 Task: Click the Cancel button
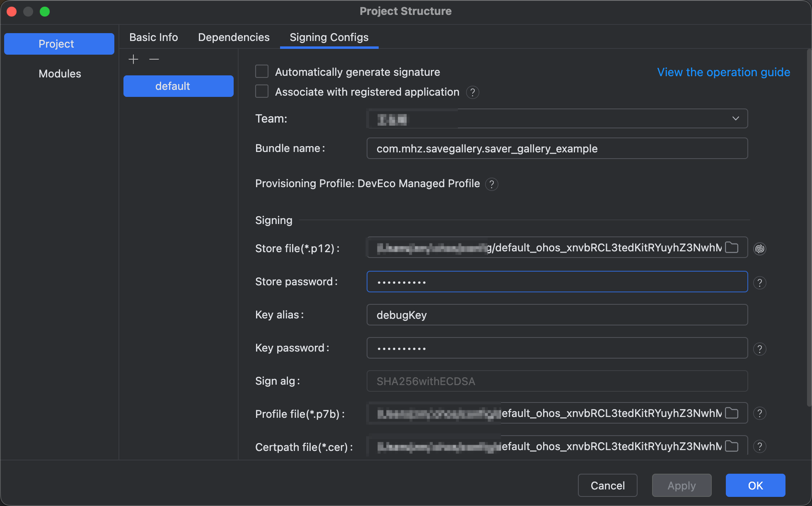point(607,485)
